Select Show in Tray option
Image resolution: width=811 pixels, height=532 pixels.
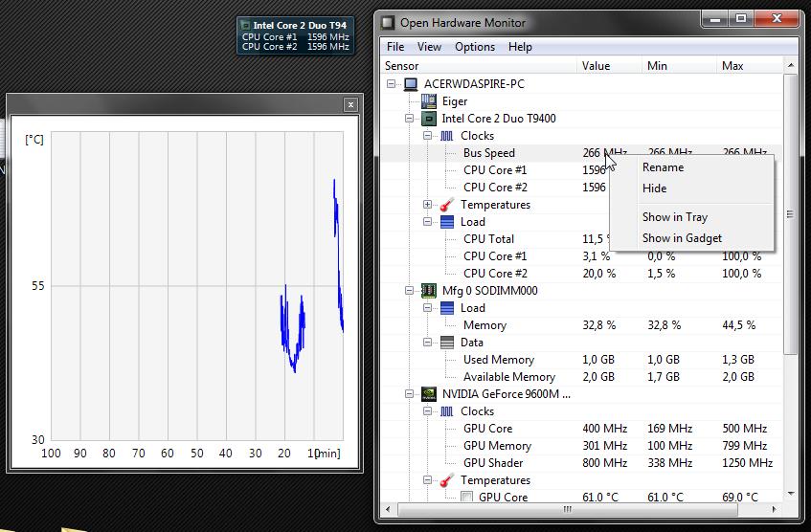(x=691, y=217)
